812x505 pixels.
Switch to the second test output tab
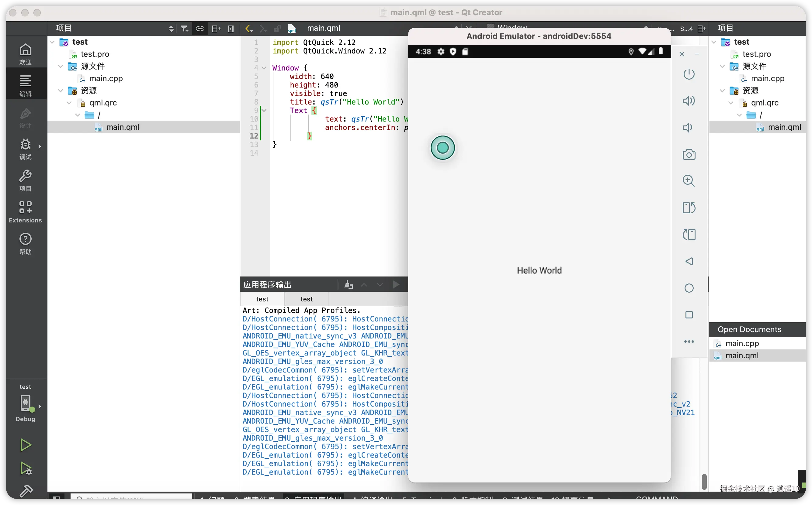pos(306,299)
